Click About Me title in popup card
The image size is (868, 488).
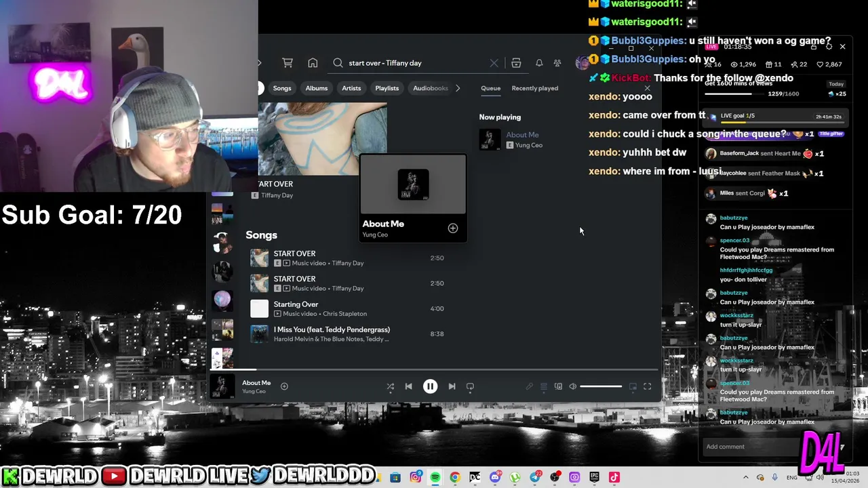point(383,224)
